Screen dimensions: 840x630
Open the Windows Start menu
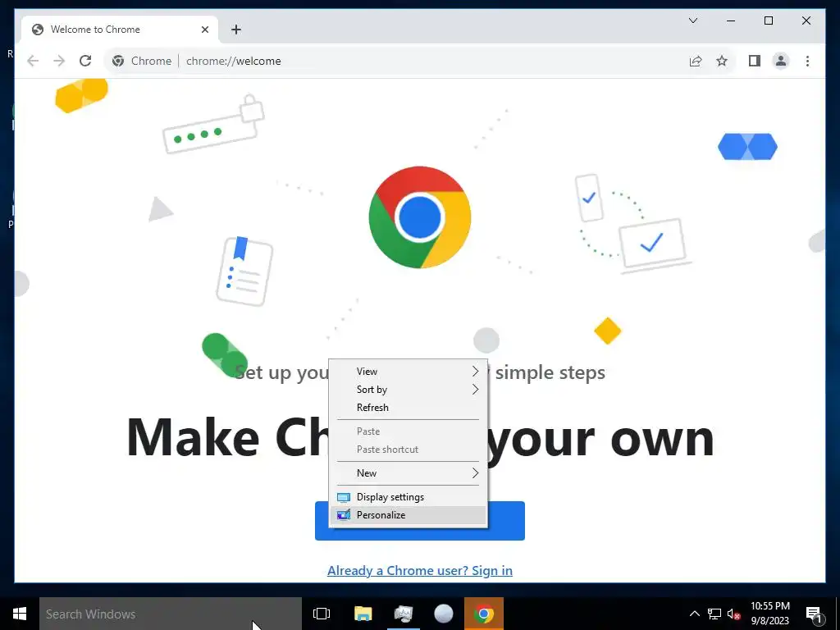[x=20, y=614]
